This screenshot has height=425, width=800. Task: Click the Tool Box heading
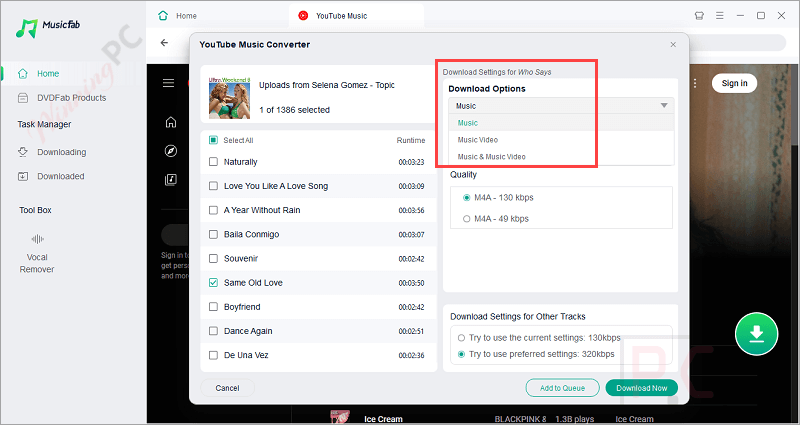point(35,210)
